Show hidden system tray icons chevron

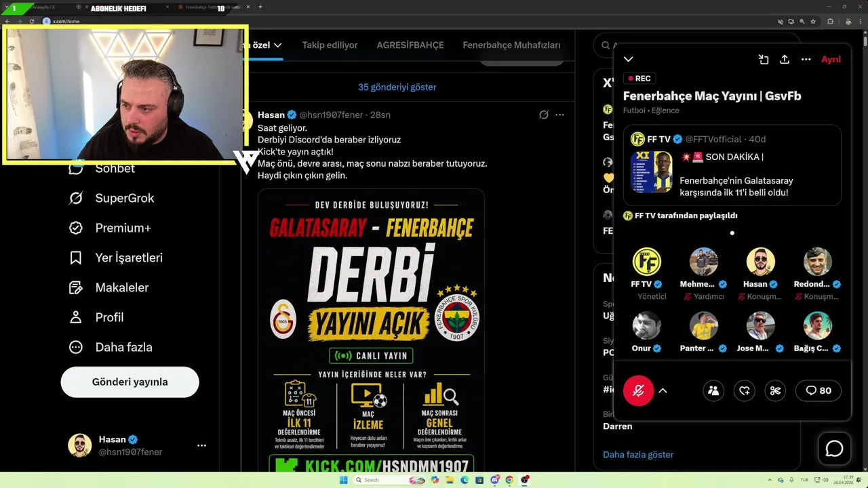[770, 480]
